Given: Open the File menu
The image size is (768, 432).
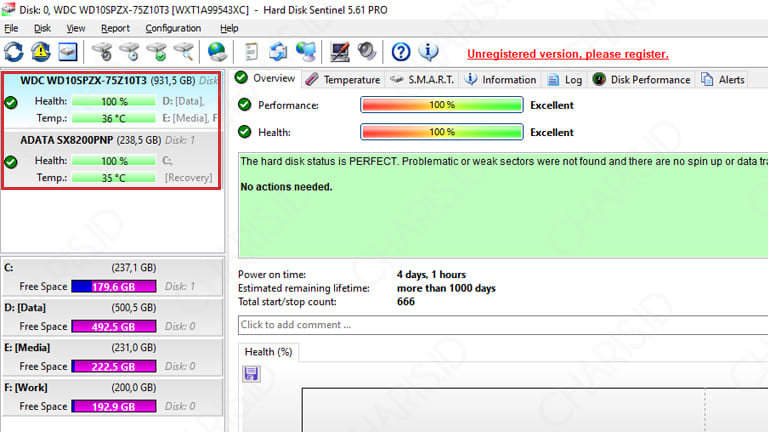Looking at the screenshot, I should coord(11,28).
